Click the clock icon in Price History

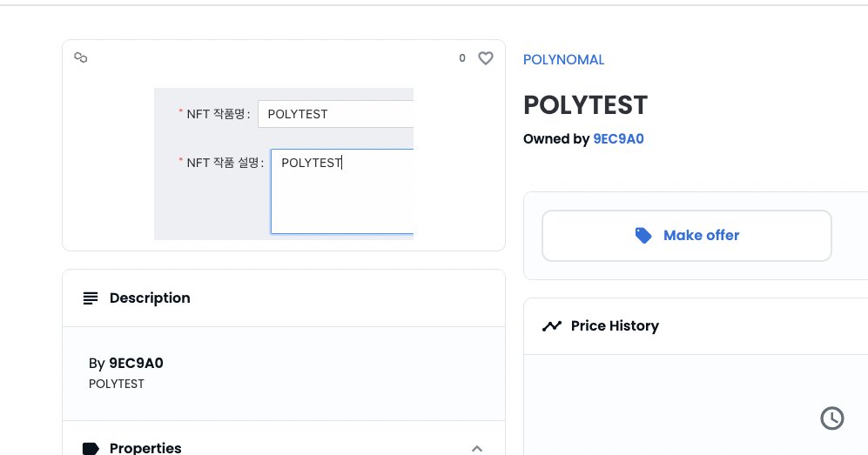[832, 418]
